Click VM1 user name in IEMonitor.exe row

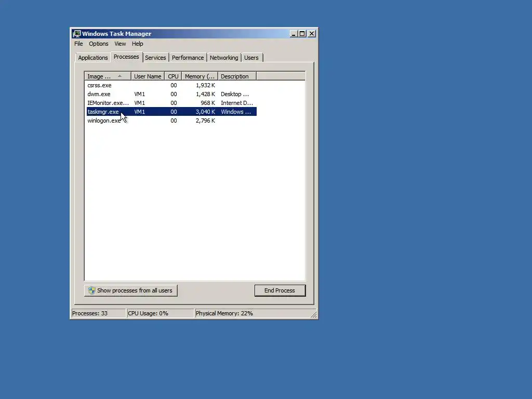[139, 103]
